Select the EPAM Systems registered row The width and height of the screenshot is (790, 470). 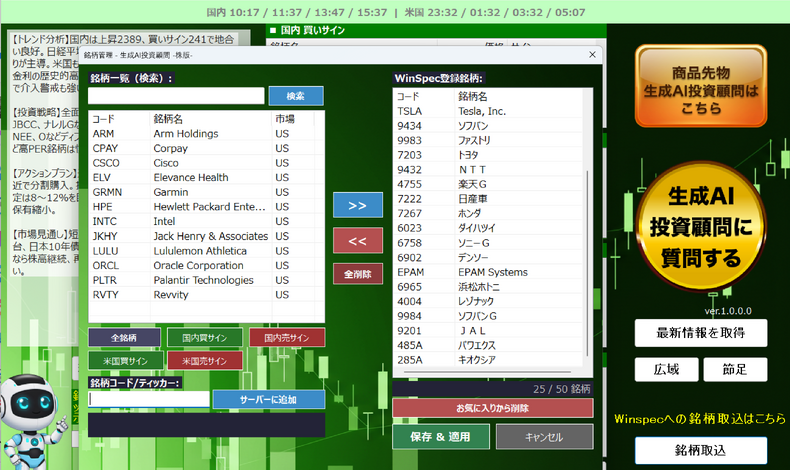[488, 272]
